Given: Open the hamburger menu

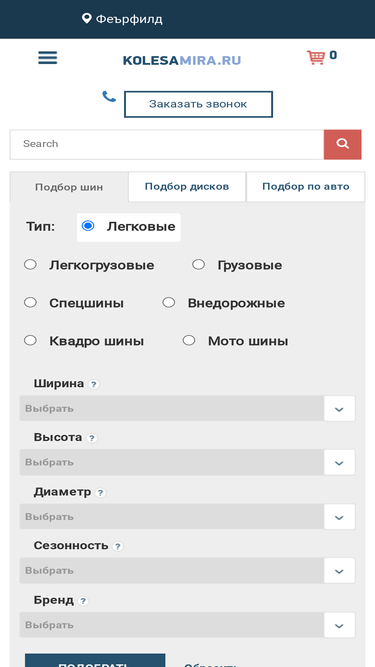Looking at the screenshot, I should click(48, 58).
